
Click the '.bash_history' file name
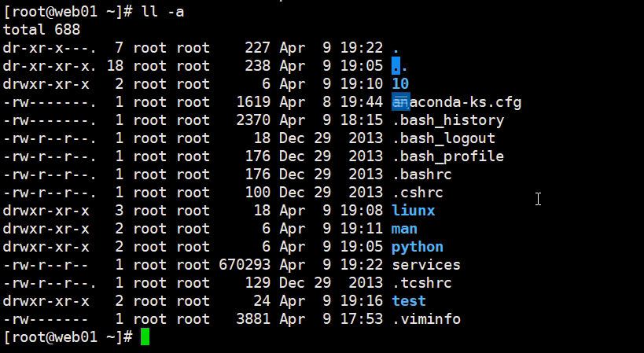447,120
